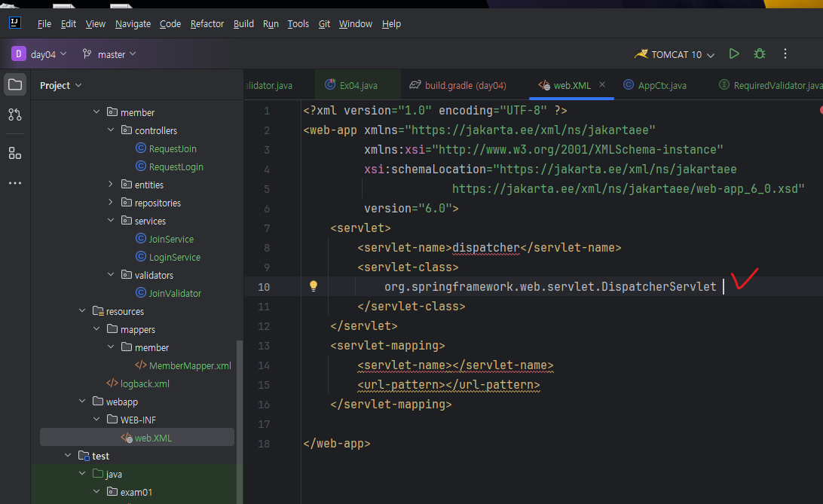The height and width of the screenshot is (504, 823).
Task: Click the IntelliJ IDEA logo icon
Action: point(15,23)
